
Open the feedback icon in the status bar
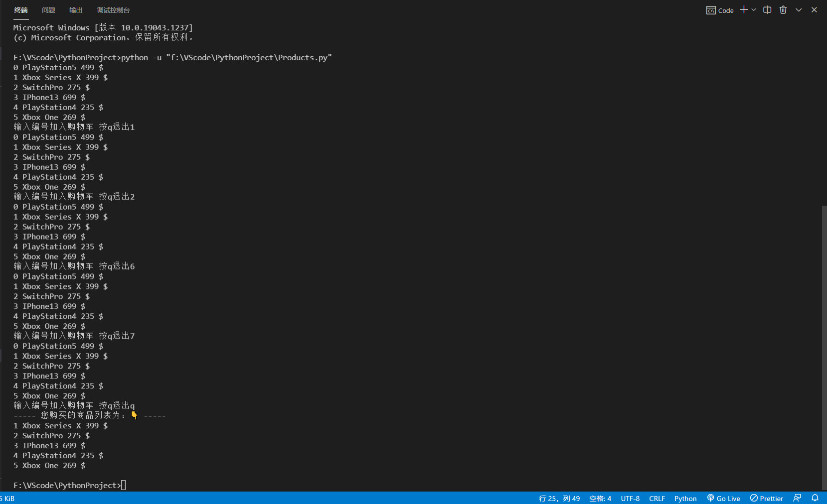797,498
